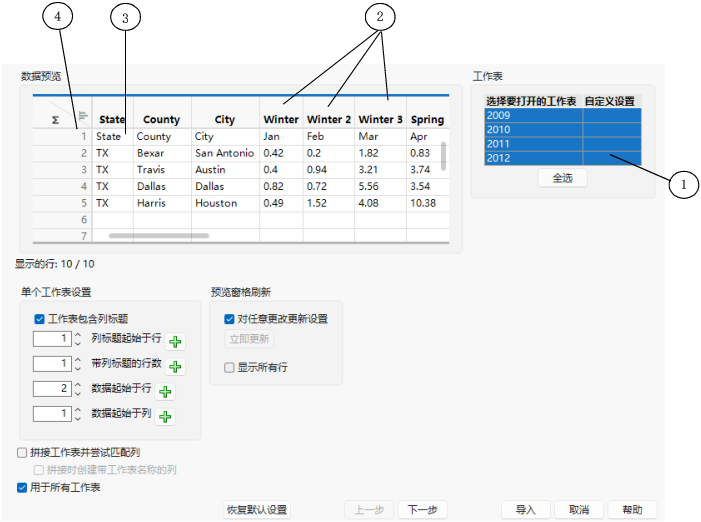Toggle 用于所有工作表 checkbox
701x522 pixels.
[22, 488]
